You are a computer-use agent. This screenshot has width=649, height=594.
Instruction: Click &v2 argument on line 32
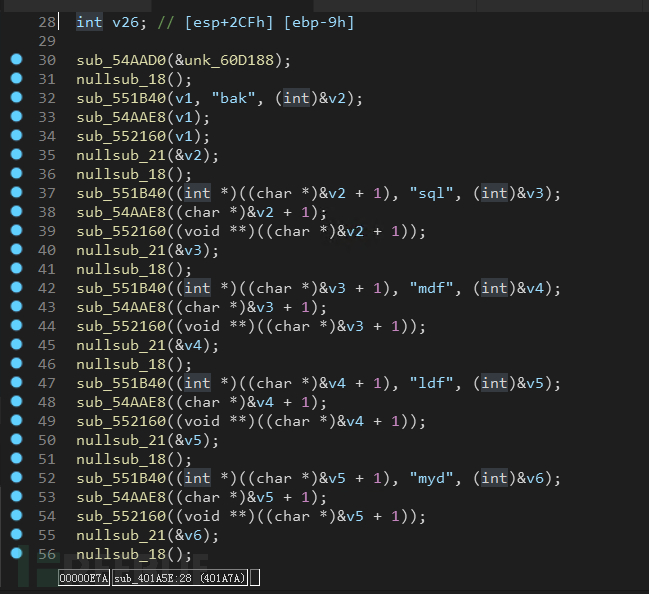pos(332,99)
